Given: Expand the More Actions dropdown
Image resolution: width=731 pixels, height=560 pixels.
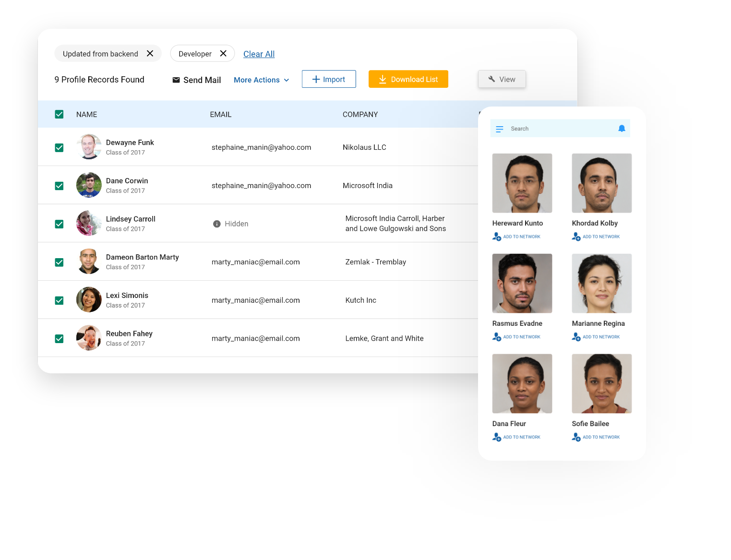Looking at the screenshot, I should point(261,80).
